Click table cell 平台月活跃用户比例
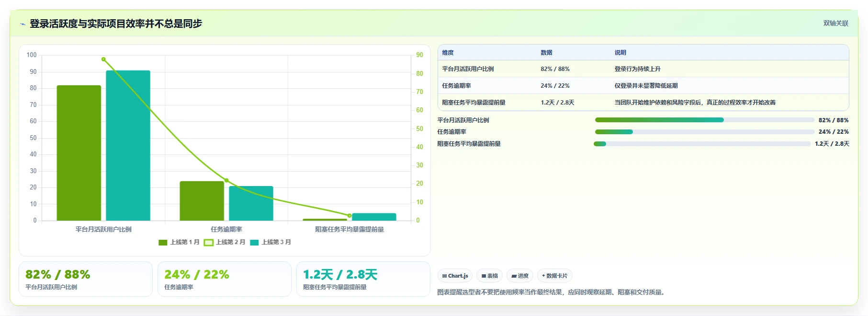Viewport: 868px width, 316px height. pyautogui.click(x=468, y=69)
